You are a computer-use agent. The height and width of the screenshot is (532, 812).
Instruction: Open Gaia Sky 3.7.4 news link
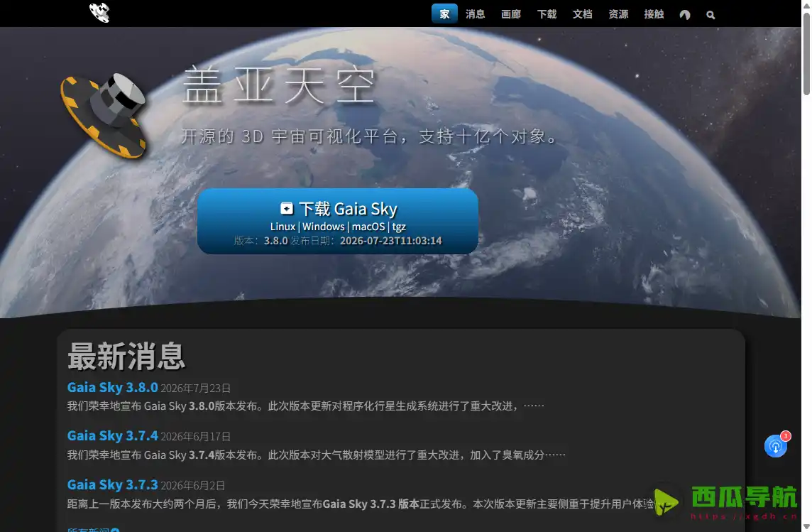(x=112, y=435)
